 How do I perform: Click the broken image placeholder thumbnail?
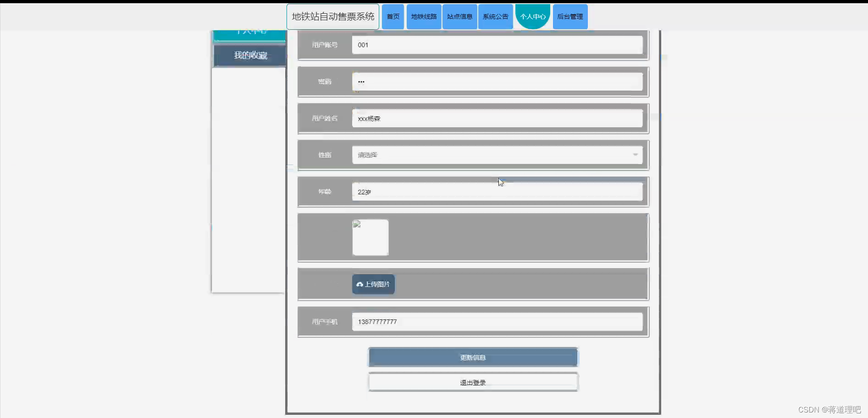coord(370,237)
